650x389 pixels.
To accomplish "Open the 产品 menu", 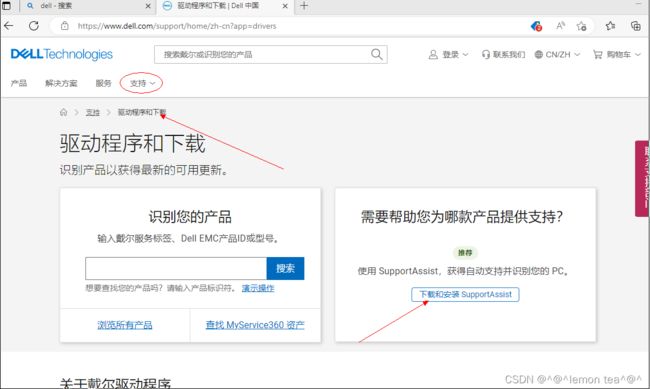I will pos(19,83).
